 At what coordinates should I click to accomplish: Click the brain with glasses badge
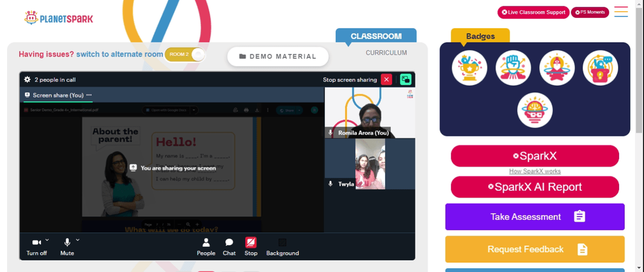pos(535,110)
